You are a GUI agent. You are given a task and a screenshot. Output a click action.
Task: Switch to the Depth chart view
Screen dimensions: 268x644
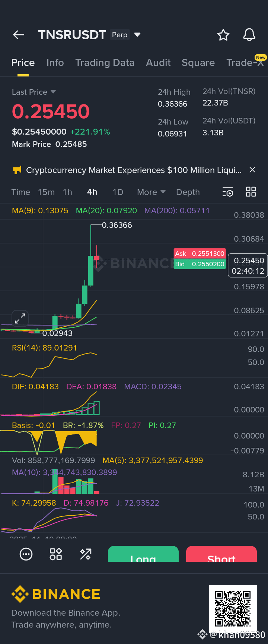coord(188,192)
